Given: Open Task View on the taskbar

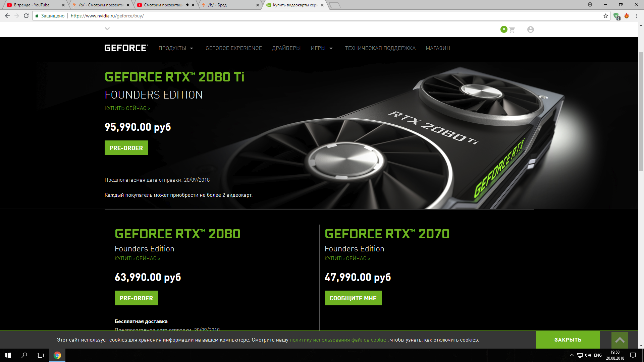Looking at the screenshot, I should pyautogui.click(x=40, y=355).
